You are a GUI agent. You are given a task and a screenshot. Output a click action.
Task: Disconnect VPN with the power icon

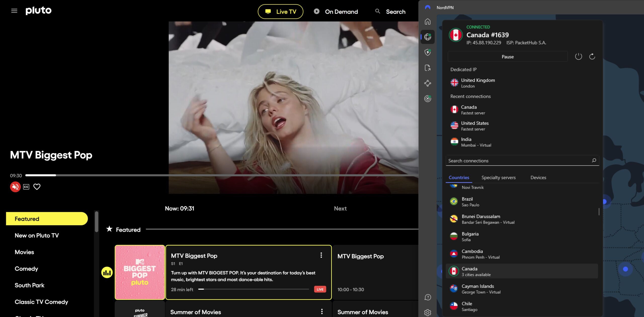tap(579, 56)
